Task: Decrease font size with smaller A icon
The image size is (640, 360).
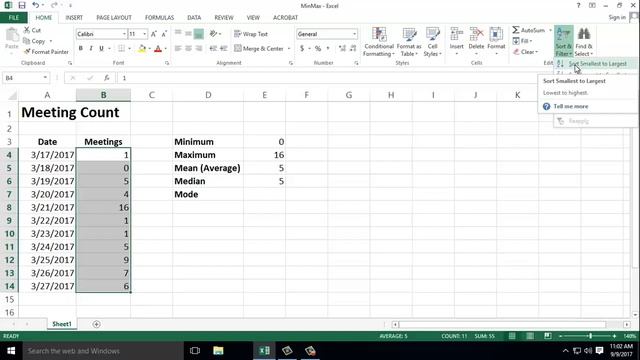Action: click(x=164, y=34)
